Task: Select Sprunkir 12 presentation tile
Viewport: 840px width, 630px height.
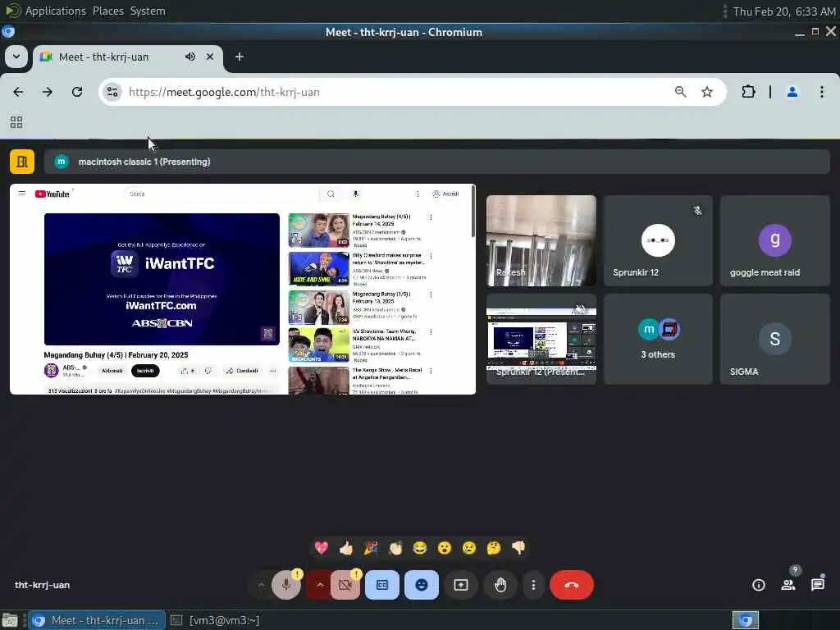Action: [x=541, y=339]
